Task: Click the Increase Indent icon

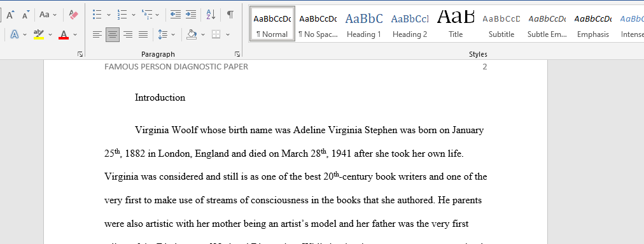Action: tap(190, 15)
